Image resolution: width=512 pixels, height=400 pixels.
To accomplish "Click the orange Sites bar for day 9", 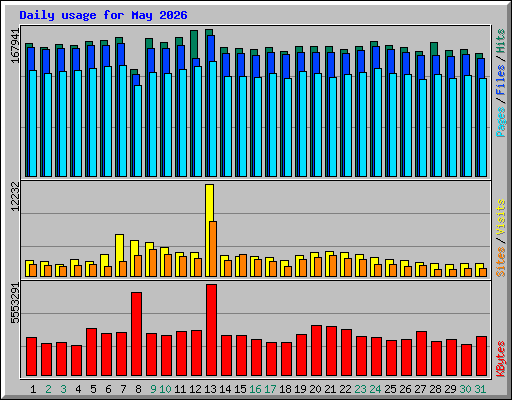I will (153, 263).
